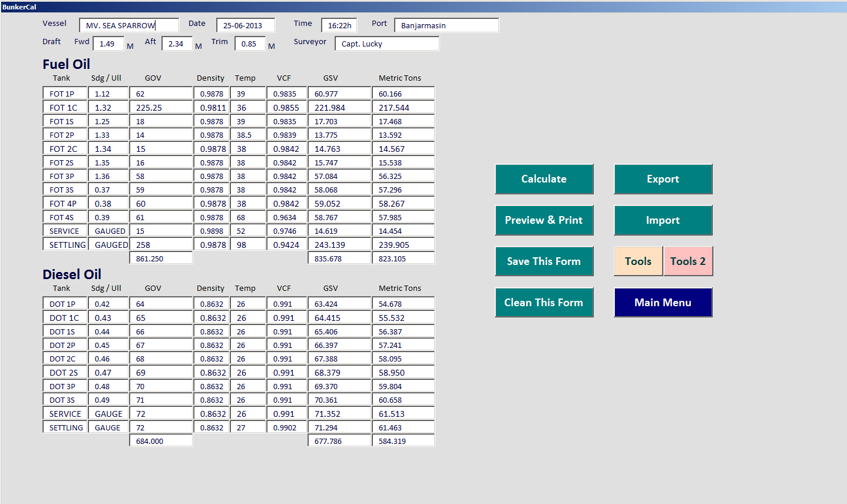
Task: Click the FOT 1C GSV value 221.984
Action: coord(340,108)
